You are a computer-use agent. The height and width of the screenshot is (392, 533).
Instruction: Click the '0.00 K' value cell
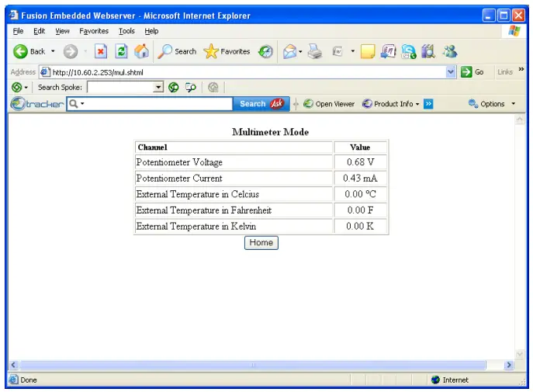coord(360,226)
